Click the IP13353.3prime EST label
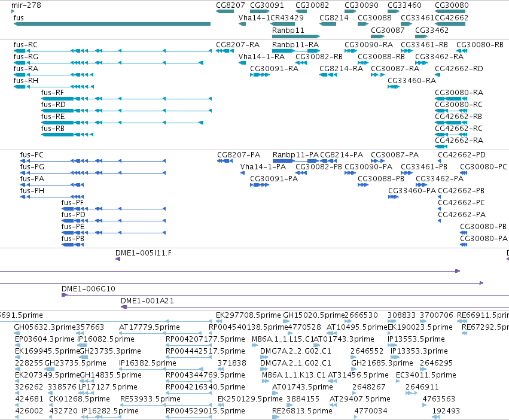 [x=419, y=351]
